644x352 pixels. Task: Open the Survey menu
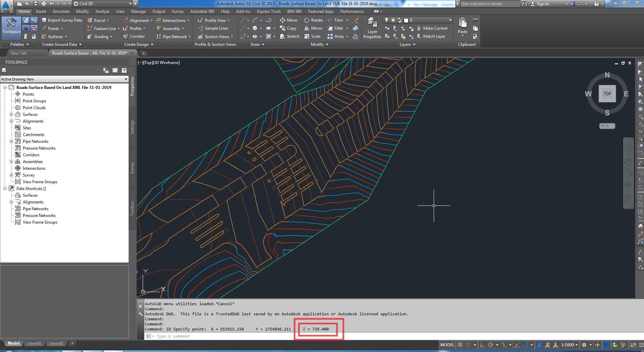[x=178, y=11]
